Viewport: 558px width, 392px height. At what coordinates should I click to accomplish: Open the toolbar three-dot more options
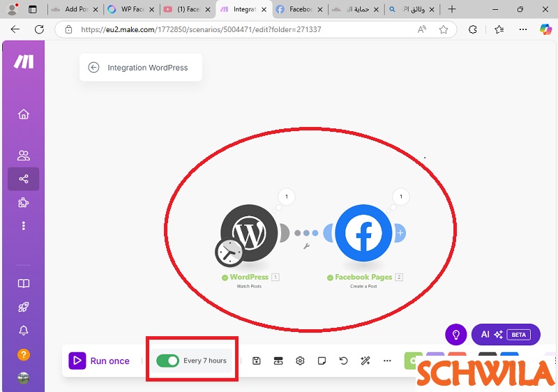387,361
